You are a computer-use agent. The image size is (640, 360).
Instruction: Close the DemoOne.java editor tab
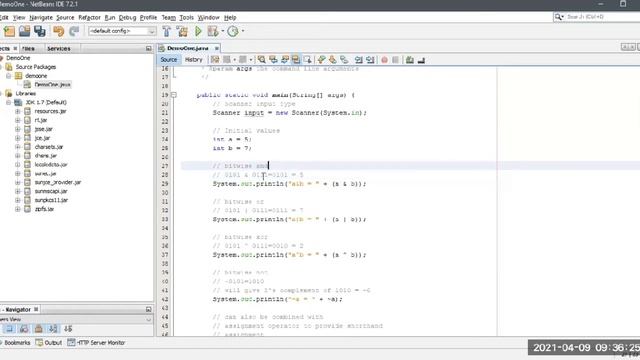click(217, 49)
